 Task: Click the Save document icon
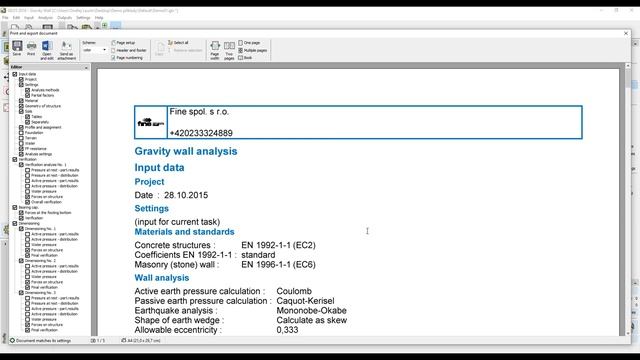(x=17, y=48)
